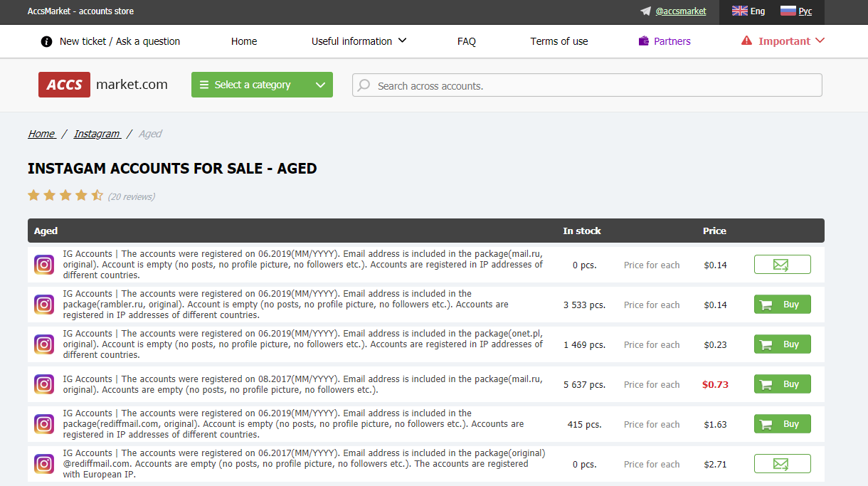Image resolution: width=868 pixels, height=486 pixels.
Task: Click the In stock column header
Action: 582,231
